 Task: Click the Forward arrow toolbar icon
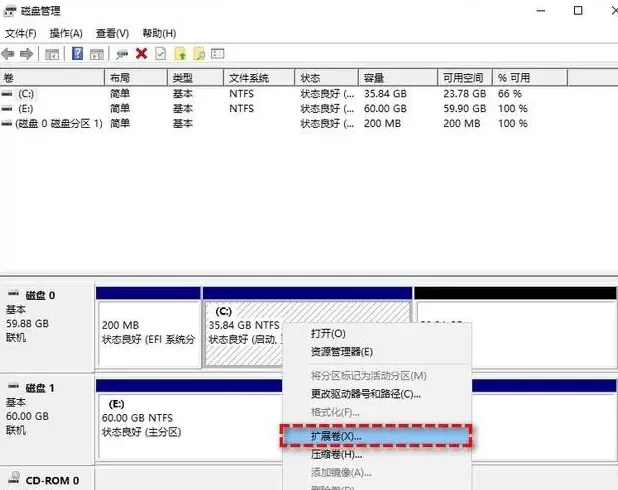click(x=26, y=54)
